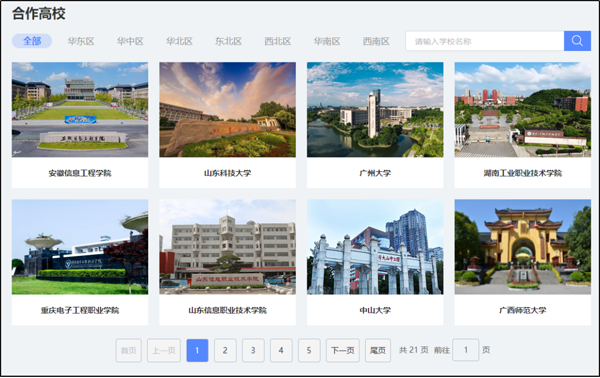
Task: Click the 安徽信息工程学院 name label
Action: pyautogui.click(x=80, y=173)
